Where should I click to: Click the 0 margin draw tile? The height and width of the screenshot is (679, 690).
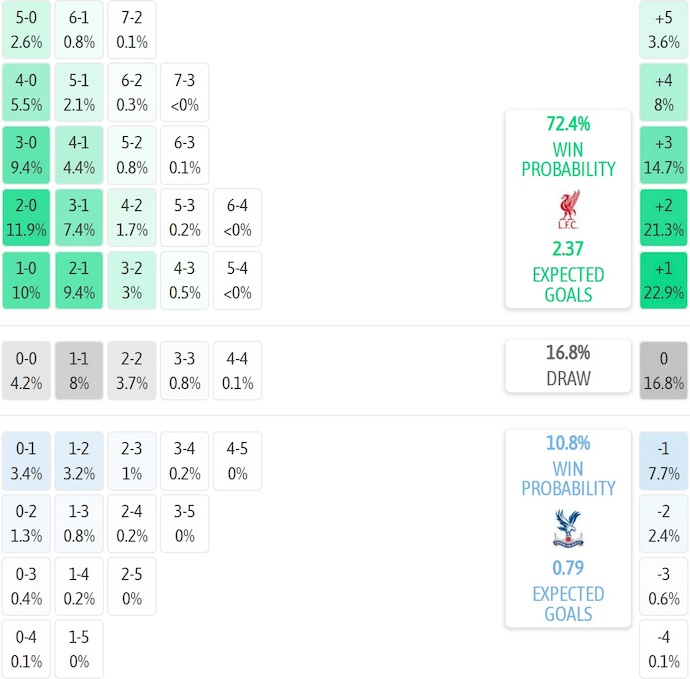(x=664, y=370)
